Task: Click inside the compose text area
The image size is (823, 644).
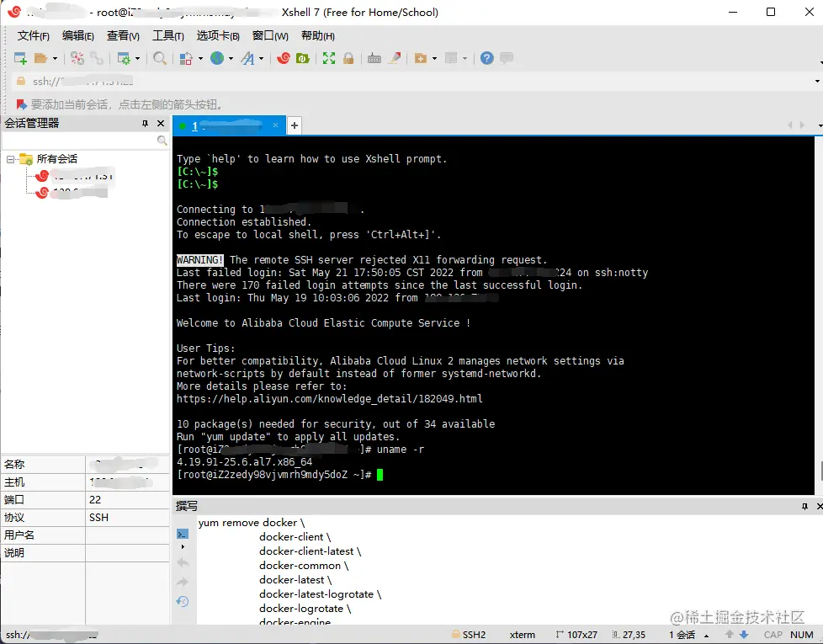Action: point(509,570)
